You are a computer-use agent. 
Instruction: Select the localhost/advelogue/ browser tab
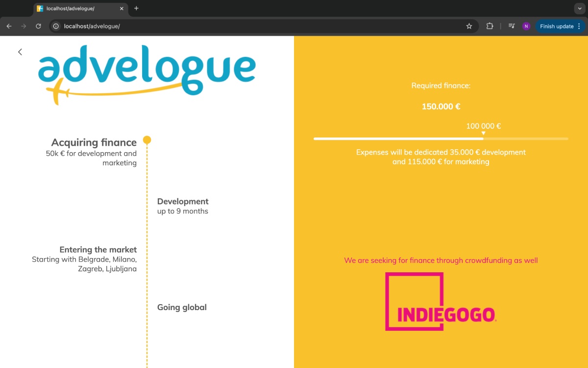[81, 8]
